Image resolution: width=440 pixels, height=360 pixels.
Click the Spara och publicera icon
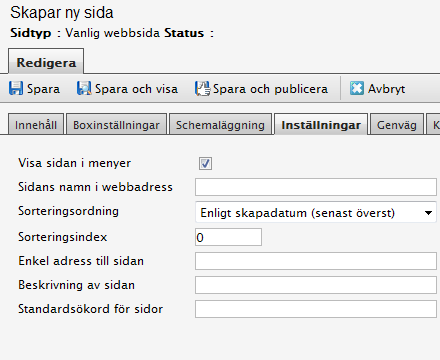click(x=202, y=89)
